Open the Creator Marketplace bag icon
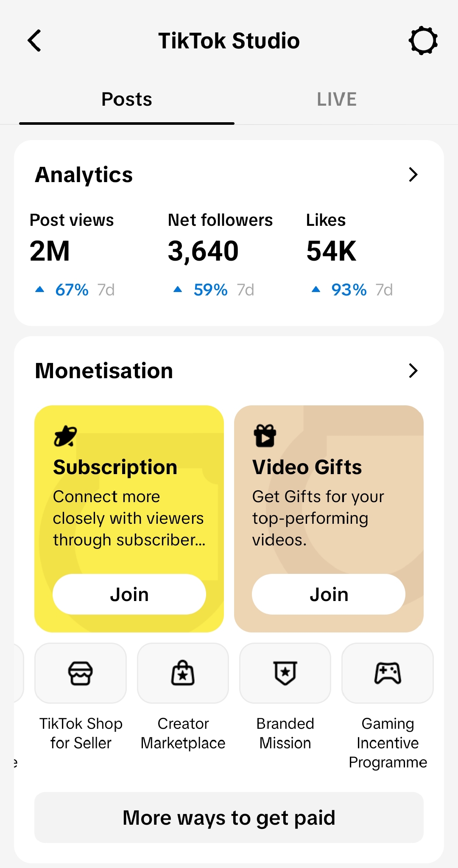The width and height of the screenshot is (458, 868). tap(183, 673)
